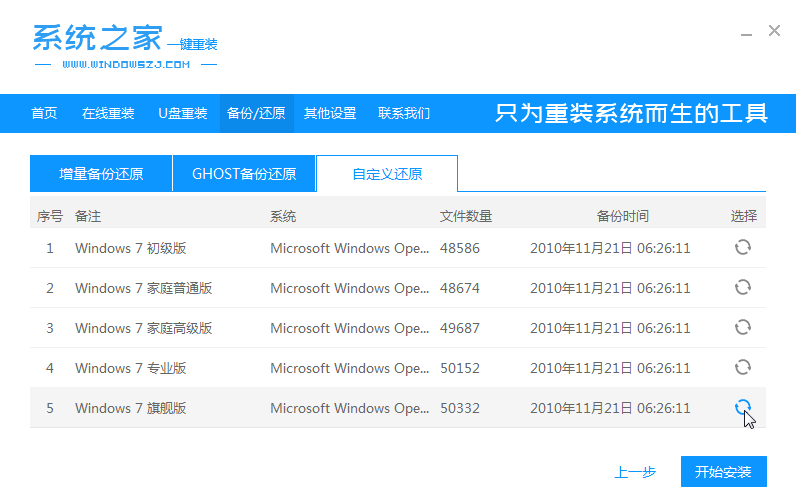Select restore icon for Windows 7 旗舰版
The image size is (802, 494).
[x=742, y=407]
